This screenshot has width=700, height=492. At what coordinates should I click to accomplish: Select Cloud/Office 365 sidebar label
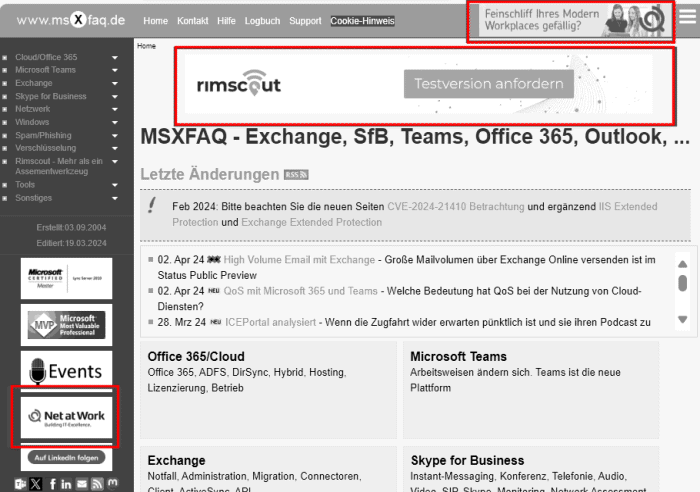tap(46, 57)
